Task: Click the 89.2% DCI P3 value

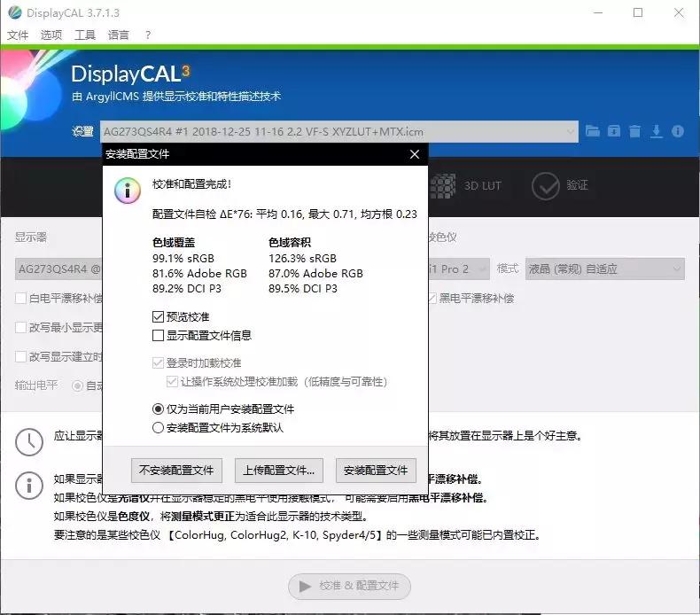Action: [x=187, y=289]
